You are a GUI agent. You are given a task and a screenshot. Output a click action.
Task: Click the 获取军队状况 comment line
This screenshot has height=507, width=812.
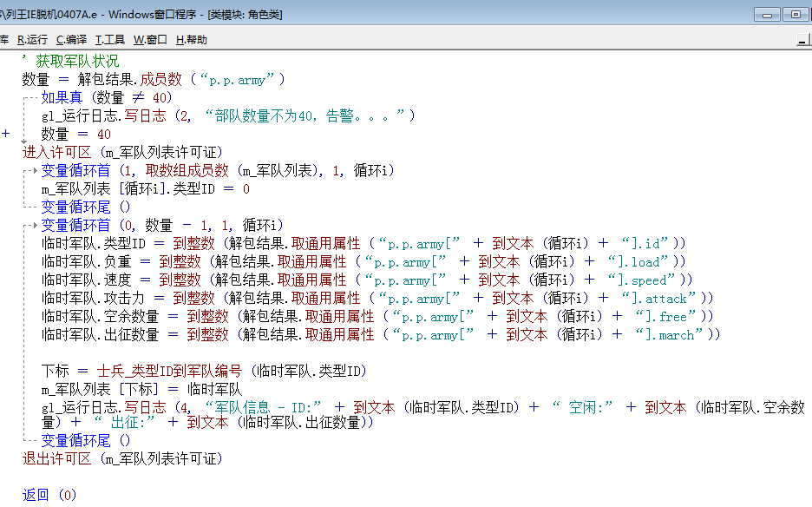76,62
